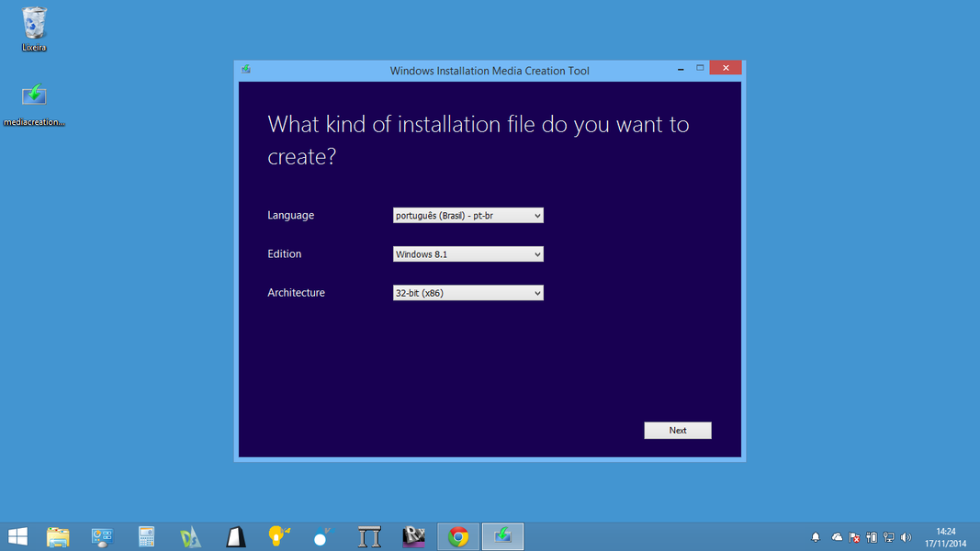
Task: Launch File Explorer from the taskbar
Action: click(58, 537)
